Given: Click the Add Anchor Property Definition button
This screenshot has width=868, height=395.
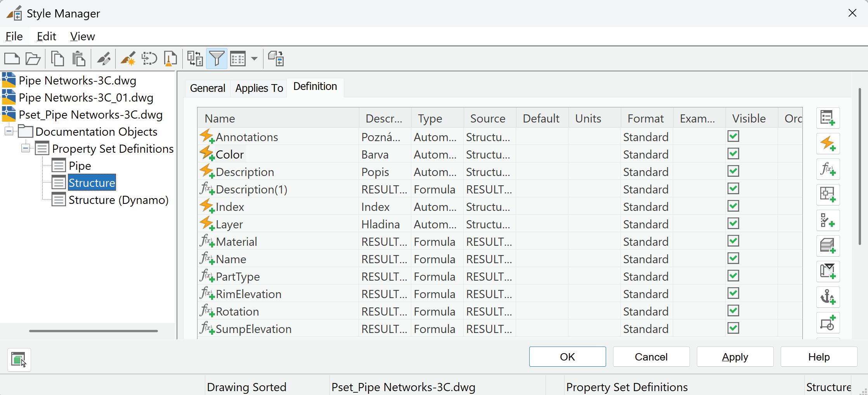Looking at the screenshot, I should pos(828,297).
